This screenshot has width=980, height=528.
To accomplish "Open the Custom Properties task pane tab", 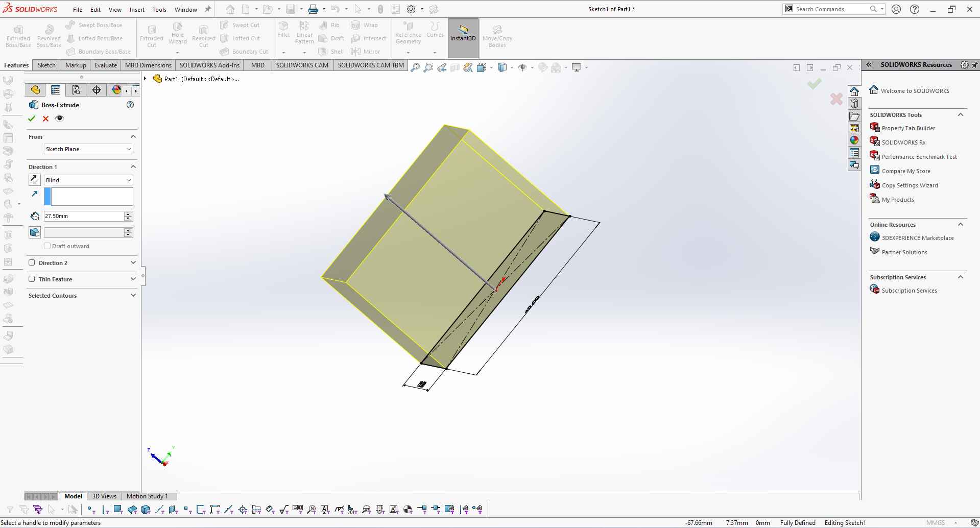I will [854, 153].
